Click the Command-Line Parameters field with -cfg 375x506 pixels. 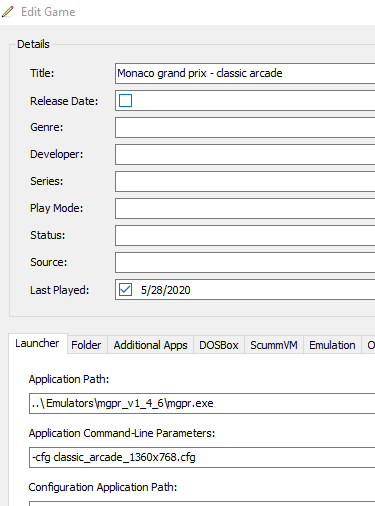(202, 457)
